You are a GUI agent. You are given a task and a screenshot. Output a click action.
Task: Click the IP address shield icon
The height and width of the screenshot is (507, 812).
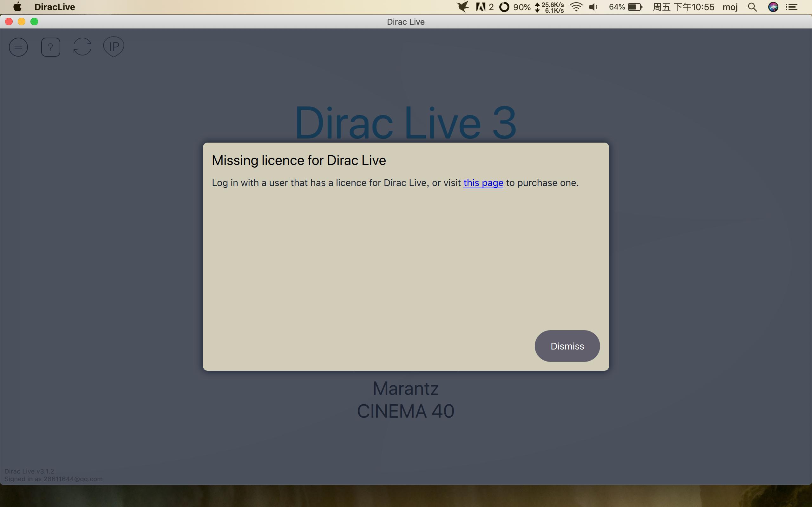coord(114,46)
